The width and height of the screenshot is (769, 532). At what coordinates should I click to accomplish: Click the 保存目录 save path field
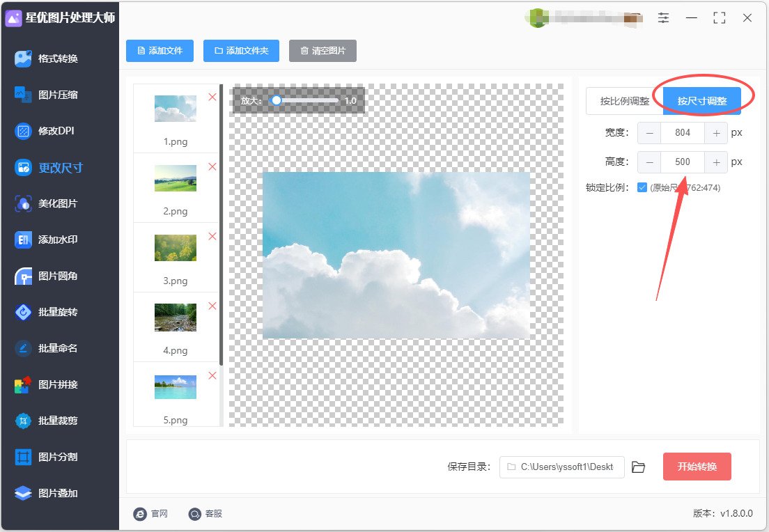(x=562, y=467)
